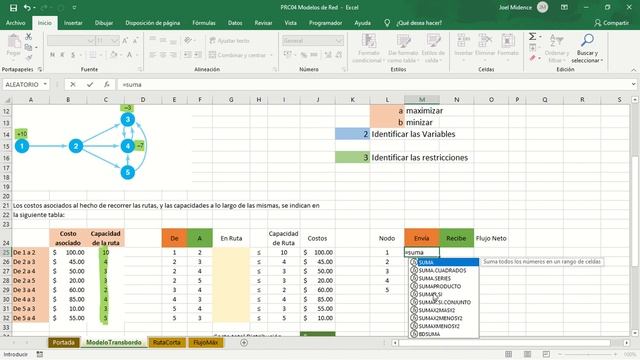Open the customize quick access toolbar dropdown
The image size is (640, 360).
(x=74, y=8)
